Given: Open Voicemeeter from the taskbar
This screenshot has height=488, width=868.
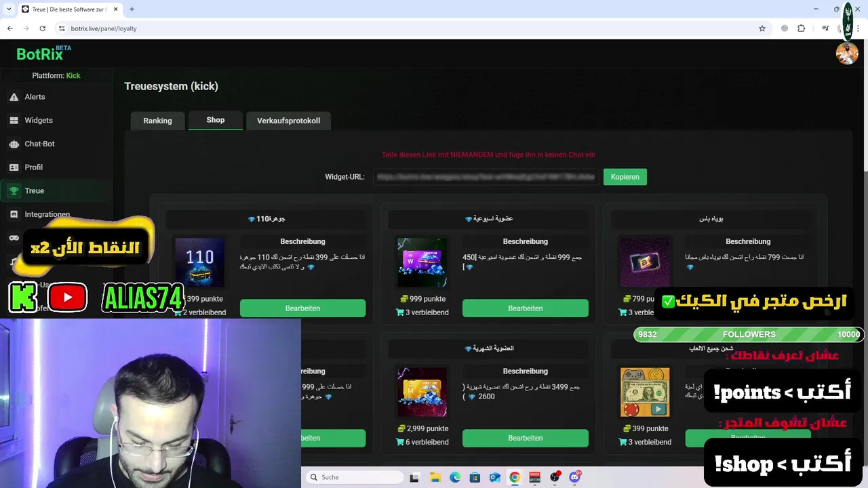Looking at the screenshot, I should click(534, 477).
